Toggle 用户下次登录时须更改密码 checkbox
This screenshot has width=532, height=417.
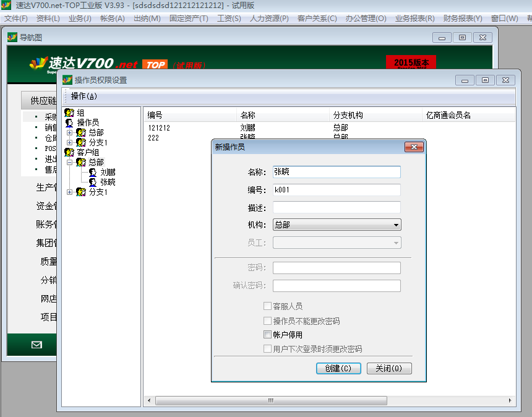coord(267,348)
